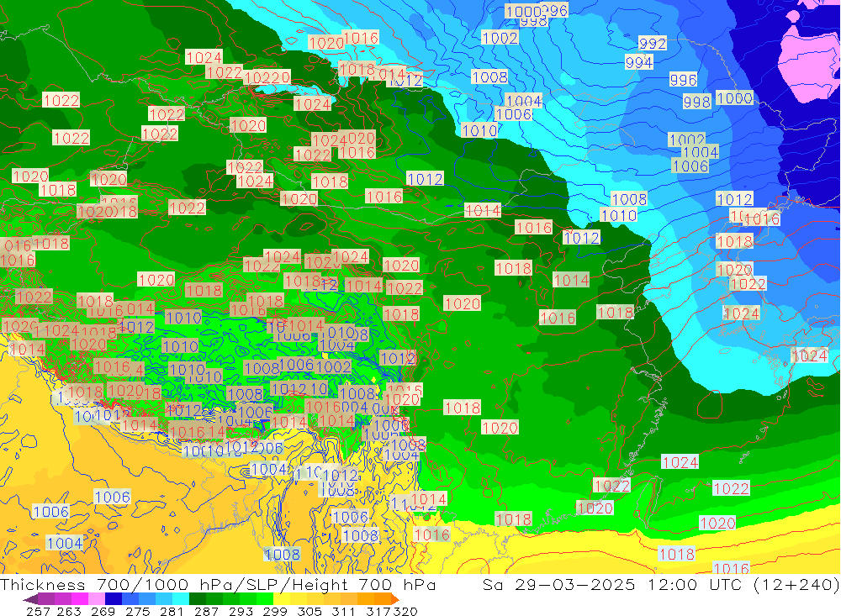Viewport: 841px width, 616px height.
Task: Click the legend value 305
Action: point(309,611)
